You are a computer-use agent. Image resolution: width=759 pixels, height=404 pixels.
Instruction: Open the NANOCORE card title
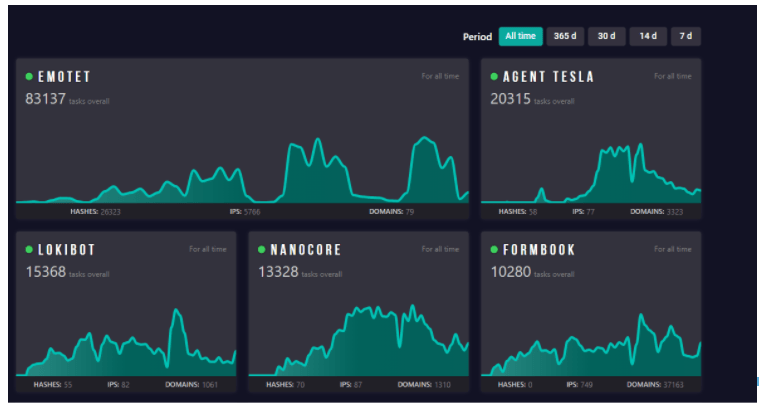[x=306, y=250]
